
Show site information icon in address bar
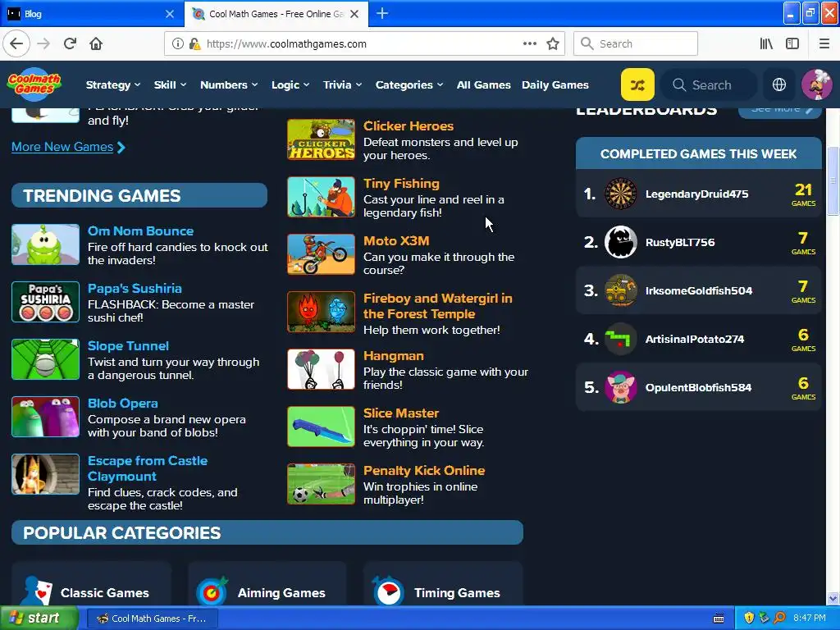click(x=178, y=43)
